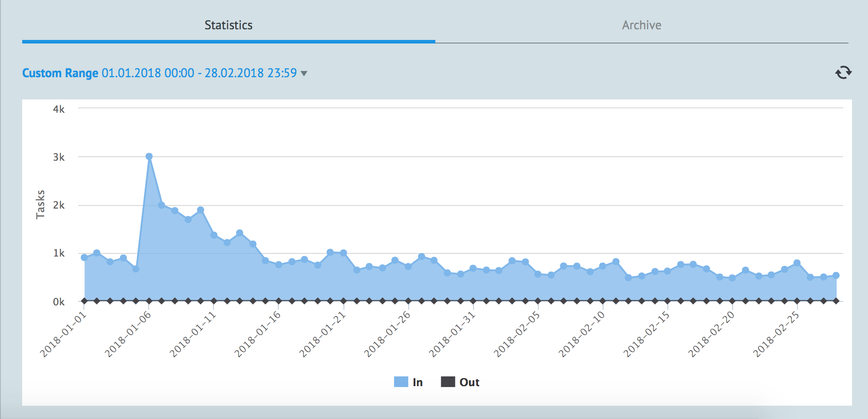Click the 2018-01-31 axis label

pos(452,334)
